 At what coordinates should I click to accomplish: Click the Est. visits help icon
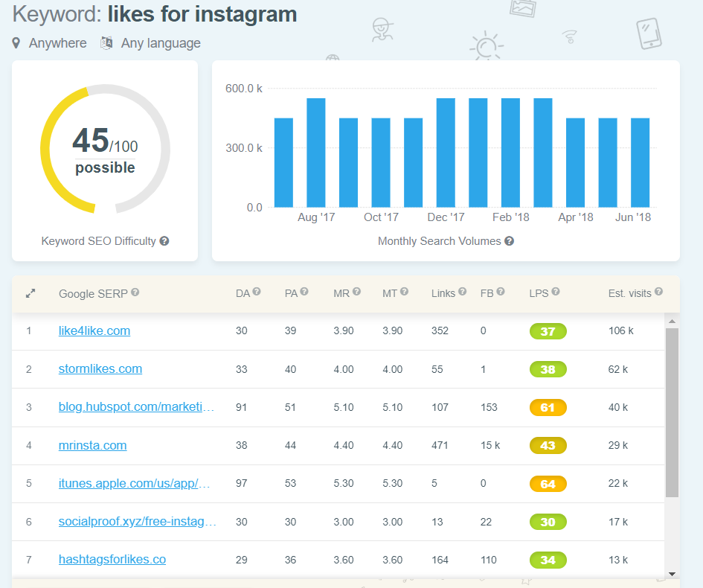(658, 292)
